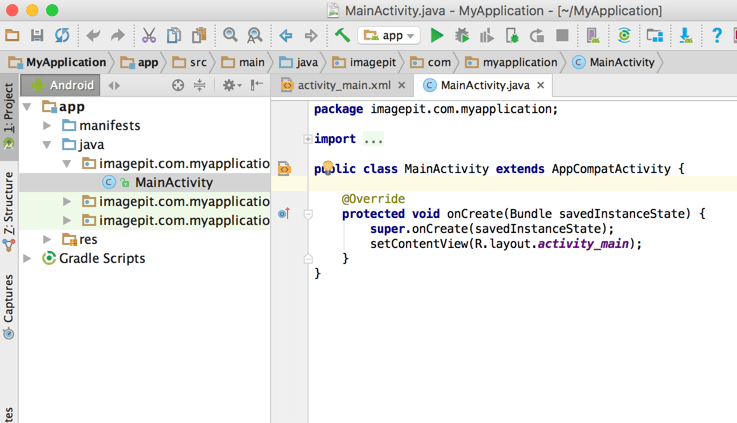Click the Open folder toolbar icon
Viewport: 737px width, 423px height.
[12, 35]
